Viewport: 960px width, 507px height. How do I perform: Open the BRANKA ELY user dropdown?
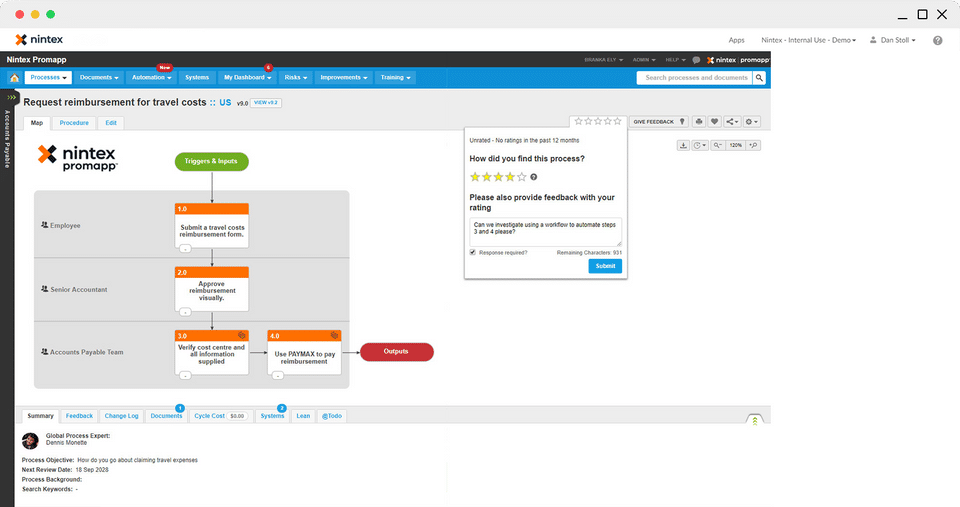click(x=604, y=60)
